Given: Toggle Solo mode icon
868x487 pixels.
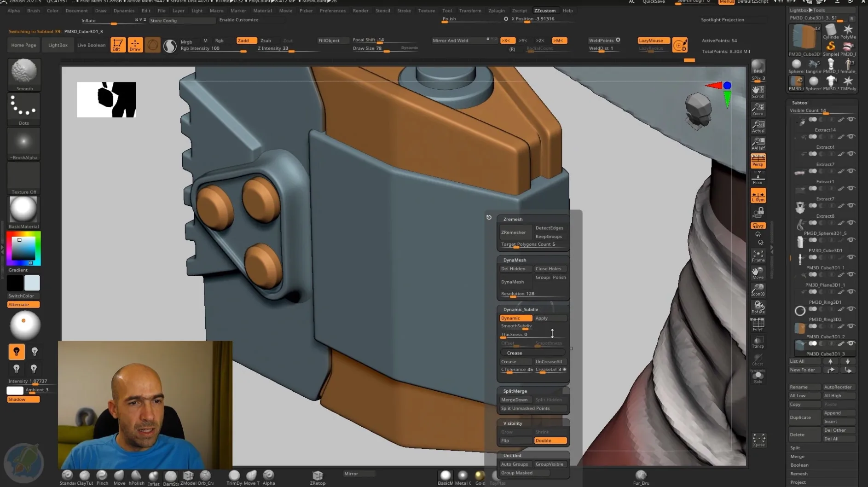Looking at the screenshot, I should click(758, 377).
